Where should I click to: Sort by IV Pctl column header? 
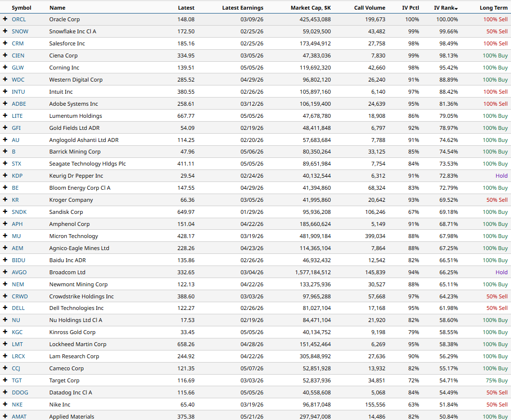[x=411, y=8]
